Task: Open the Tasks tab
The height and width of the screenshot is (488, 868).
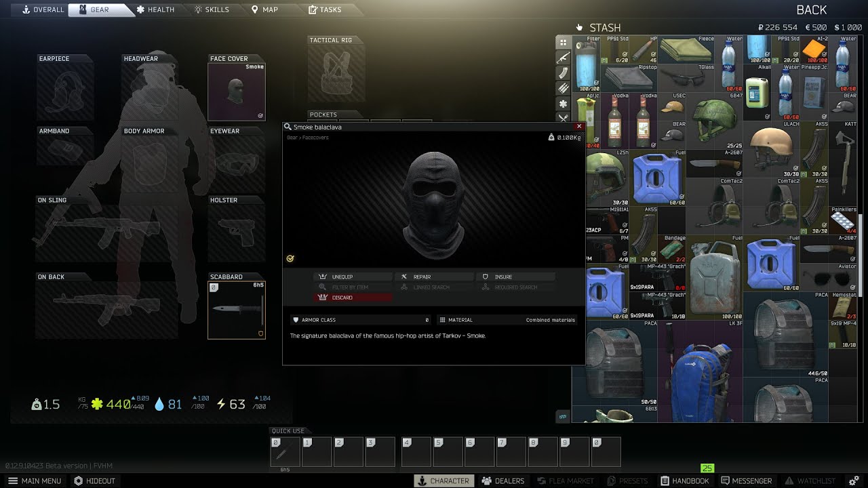Action: pyautogui.click(x=325, y=9)
